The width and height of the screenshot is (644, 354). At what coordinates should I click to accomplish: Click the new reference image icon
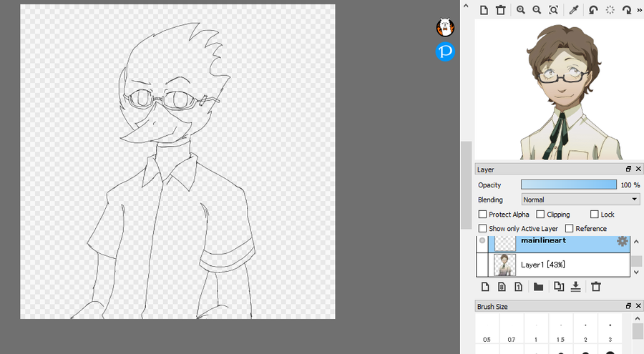click(x=484, y=10)
